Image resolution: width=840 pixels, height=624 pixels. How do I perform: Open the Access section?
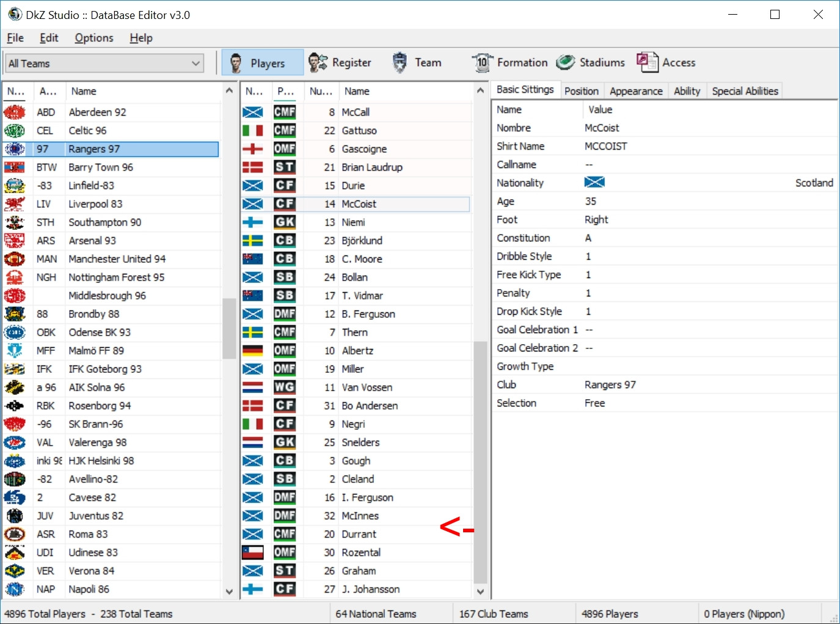(x=666, y=62)
